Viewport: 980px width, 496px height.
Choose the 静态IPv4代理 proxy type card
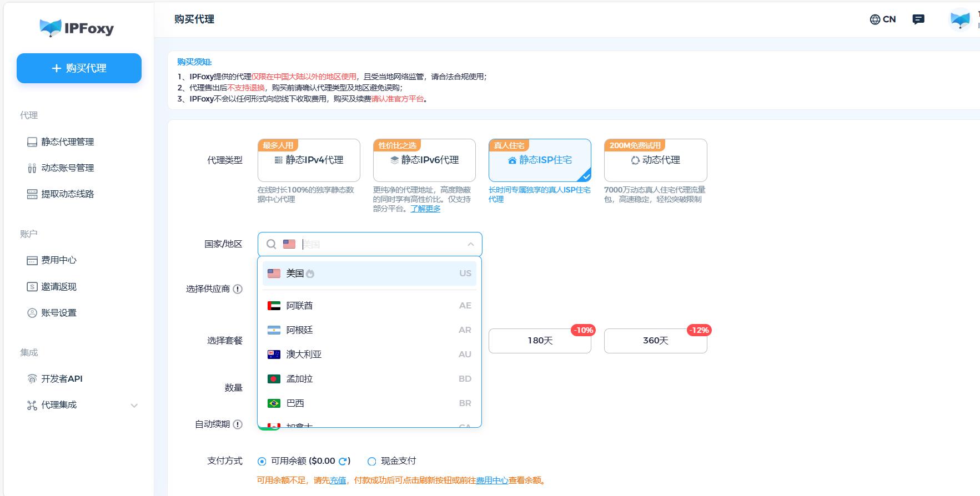309,160
